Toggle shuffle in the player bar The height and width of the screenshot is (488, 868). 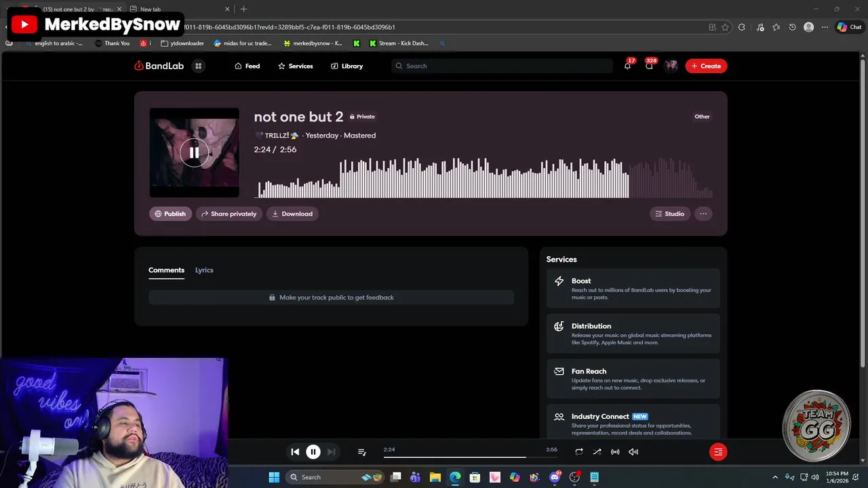597,451
